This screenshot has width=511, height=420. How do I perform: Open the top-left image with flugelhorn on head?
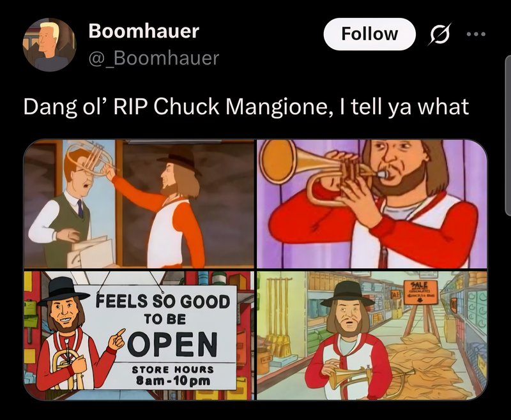point(139,204)
